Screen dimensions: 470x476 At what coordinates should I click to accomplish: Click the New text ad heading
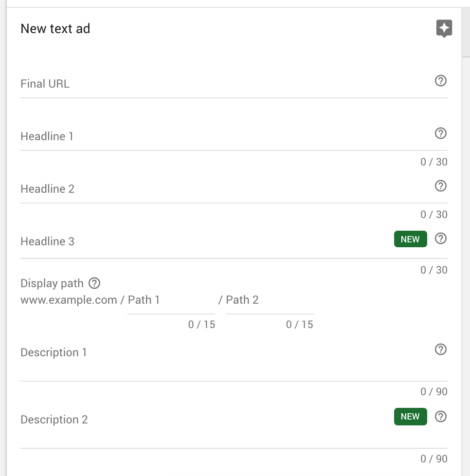click(55, 29)
